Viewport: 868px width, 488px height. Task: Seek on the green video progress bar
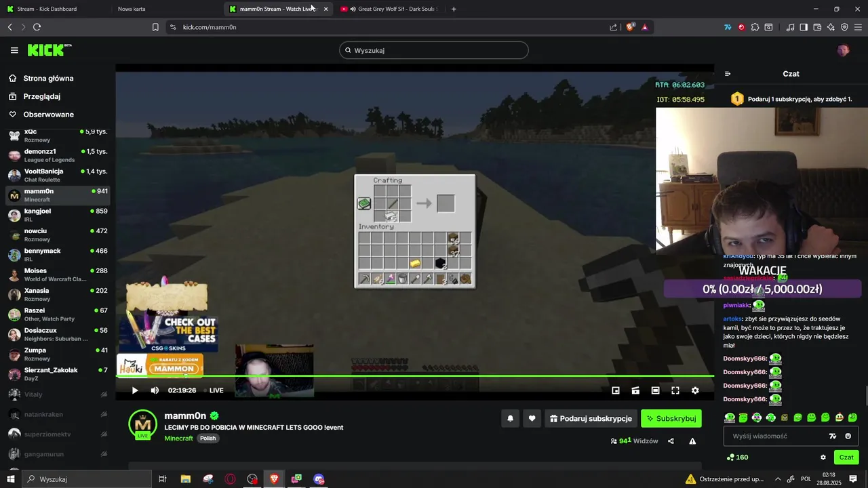pos(415,376)
